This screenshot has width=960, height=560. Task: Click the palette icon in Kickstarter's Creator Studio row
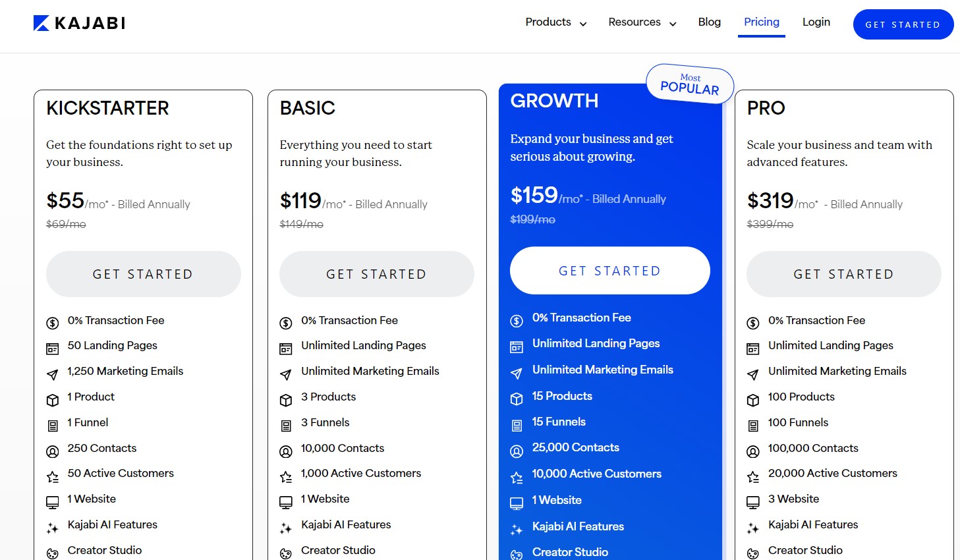pyautogui.click(x=53, y=553)
